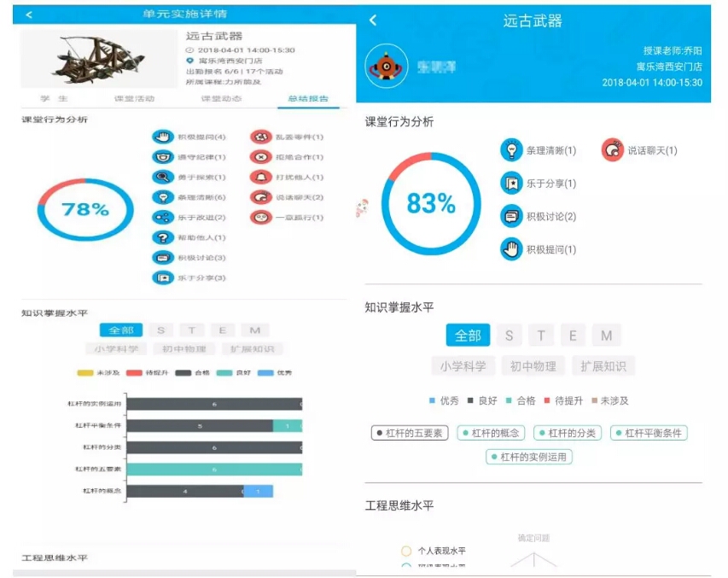Tap the clock icon beside 2018-04-01 time
Viewport: 728px width, 578px height.
pos(189,50)
